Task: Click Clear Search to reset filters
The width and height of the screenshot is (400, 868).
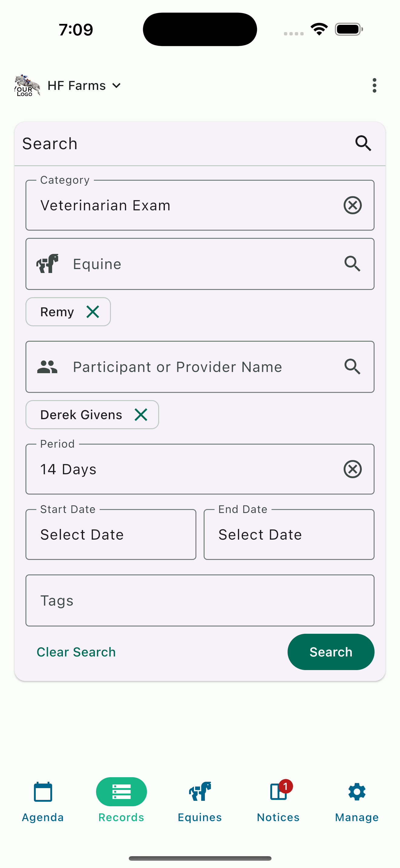Action: [76, 652]
